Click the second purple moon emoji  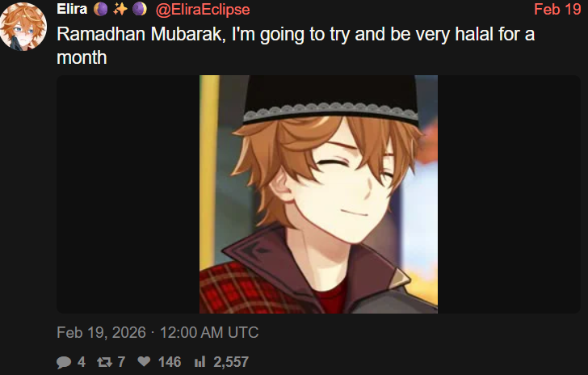(140, 9)
